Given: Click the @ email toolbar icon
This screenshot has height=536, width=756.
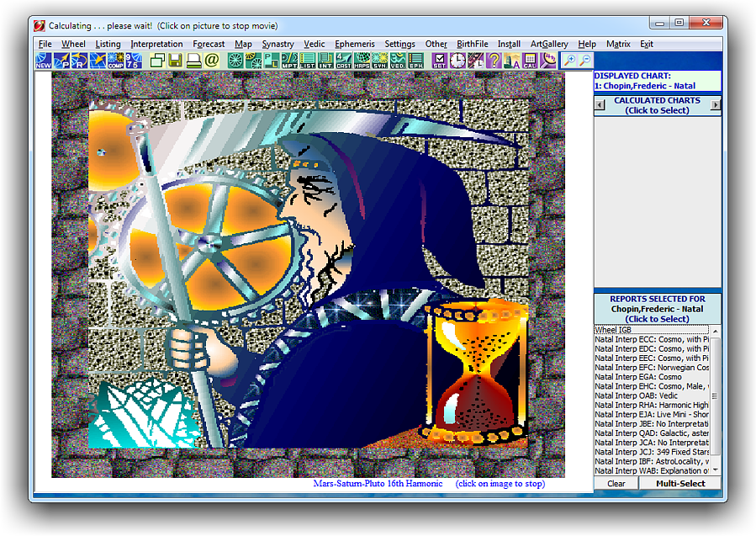Looking at the screenshot, I should tap(212, 61).
